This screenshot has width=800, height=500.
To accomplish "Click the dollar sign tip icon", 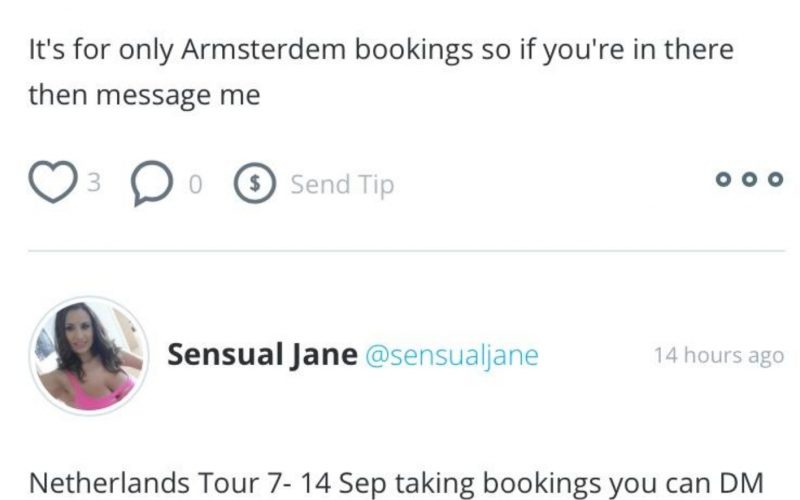I will (x=255, y=183).
